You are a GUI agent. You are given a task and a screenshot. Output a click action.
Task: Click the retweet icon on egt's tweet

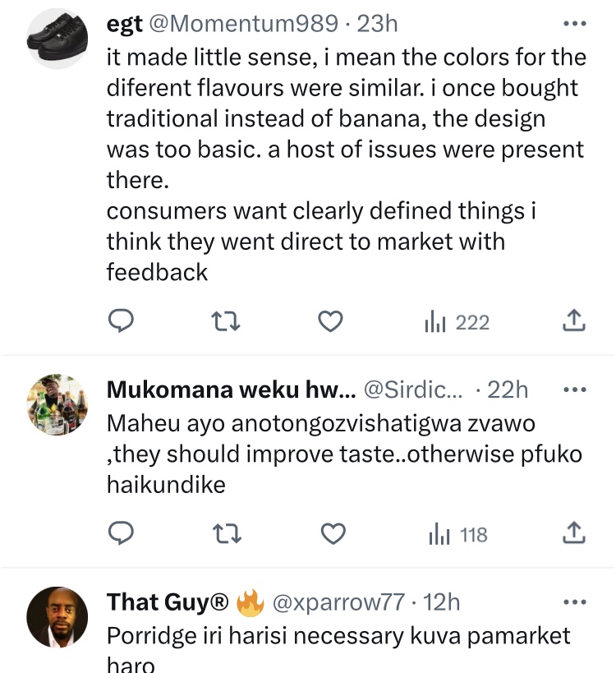226,321
